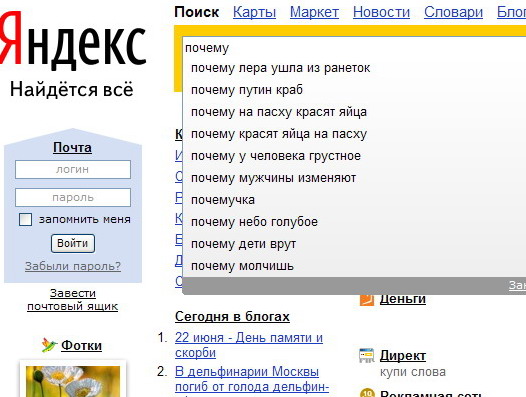Open the 'В дельфинарии Москвы' blog link
This screenshot has width=526, height=397.
click(x=252, y=379)
